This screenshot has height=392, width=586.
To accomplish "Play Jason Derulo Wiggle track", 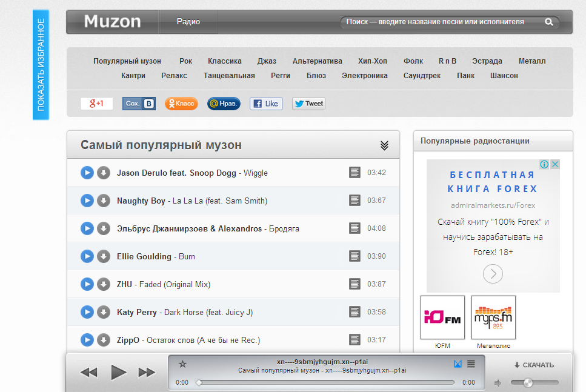I will 87,173.
